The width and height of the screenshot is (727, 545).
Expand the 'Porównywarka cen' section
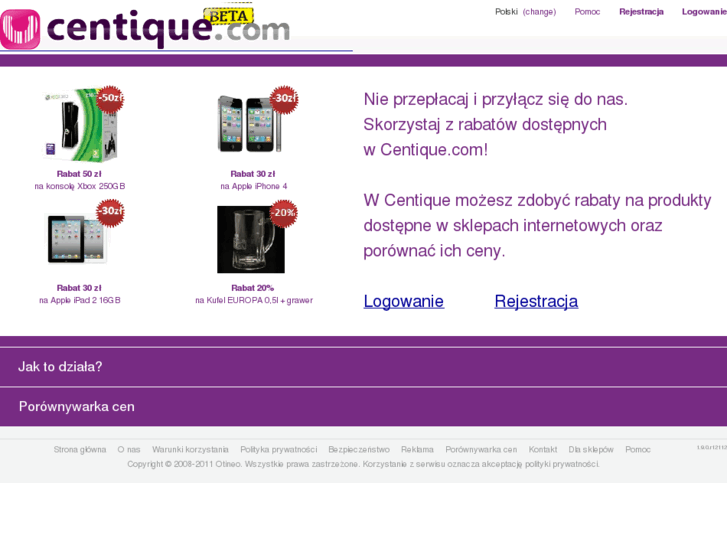click(x=364, y=407)
